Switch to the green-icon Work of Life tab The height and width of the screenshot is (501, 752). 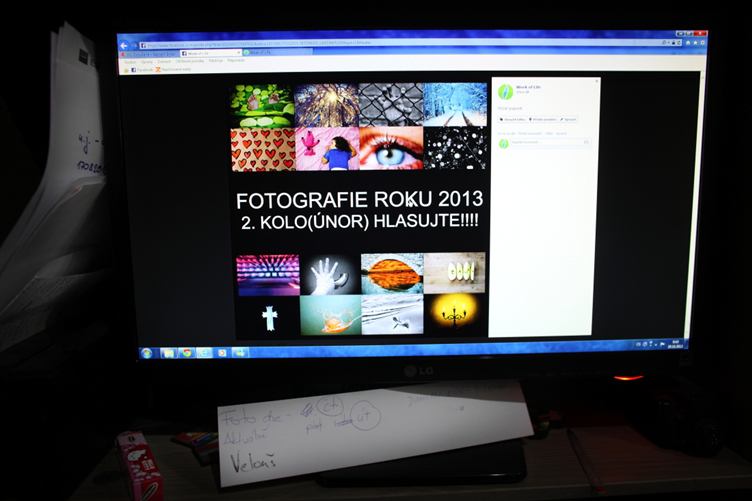277,52
